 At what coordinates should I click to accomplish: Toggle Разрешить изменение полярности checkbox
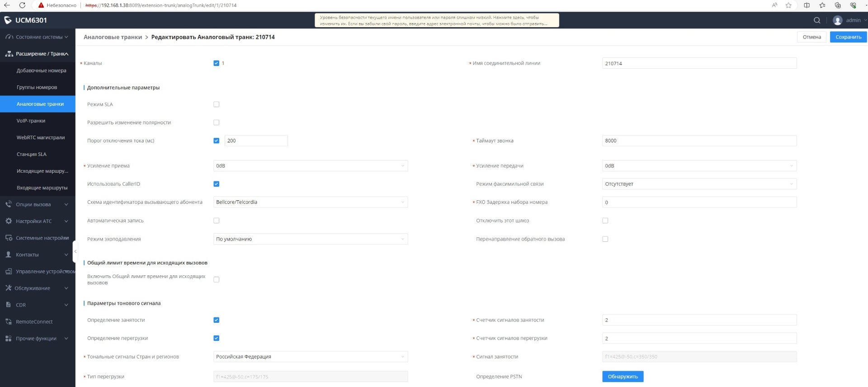[x=216, y=123]
